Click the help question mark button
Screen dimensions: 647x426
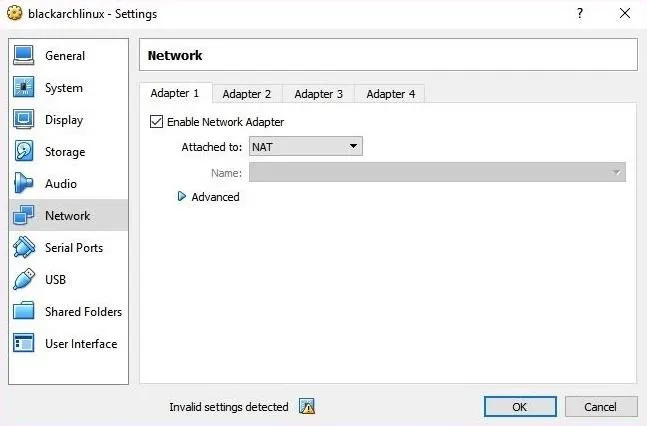pyautogui.click(x=580, y=13)
